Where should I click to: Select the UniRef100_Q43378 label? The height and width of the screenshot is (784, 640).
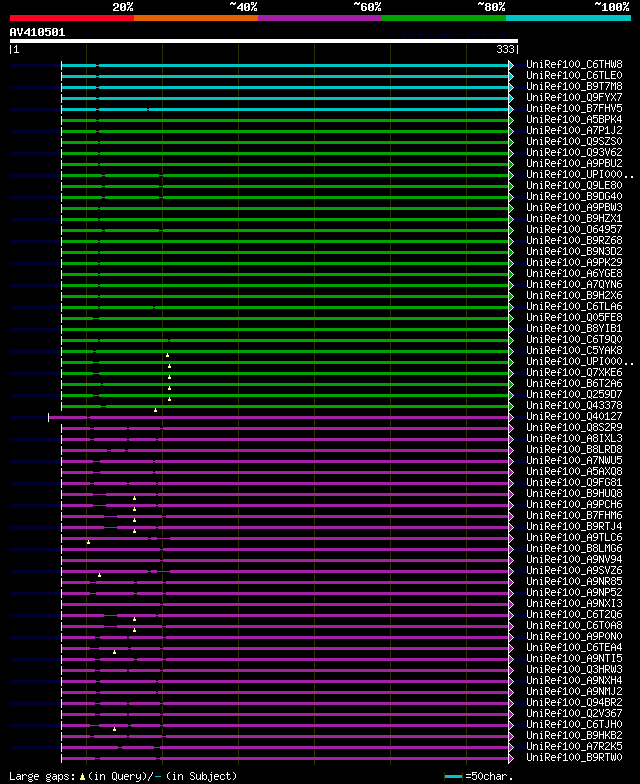click(x=574, y=406)
